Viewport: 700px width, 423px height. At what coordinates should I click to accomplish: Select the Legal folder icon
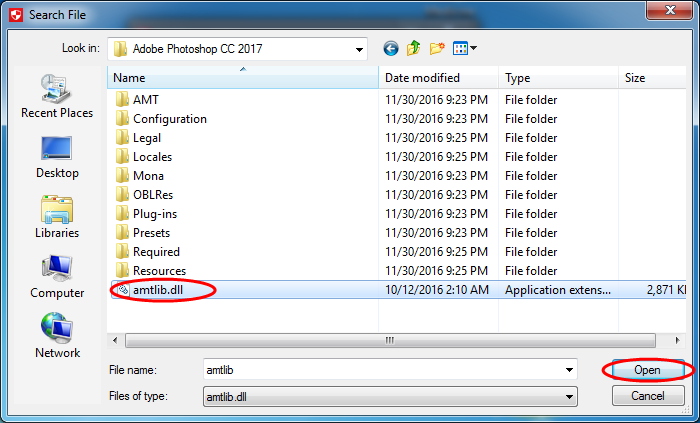tap(122, 137)
